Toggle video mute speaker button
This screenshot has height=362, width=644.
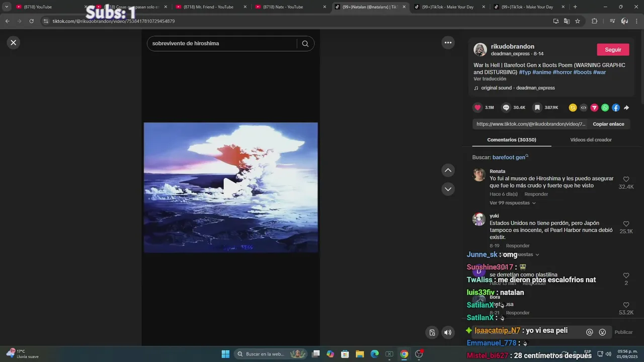pyautogui.click(x=448, y=332)
